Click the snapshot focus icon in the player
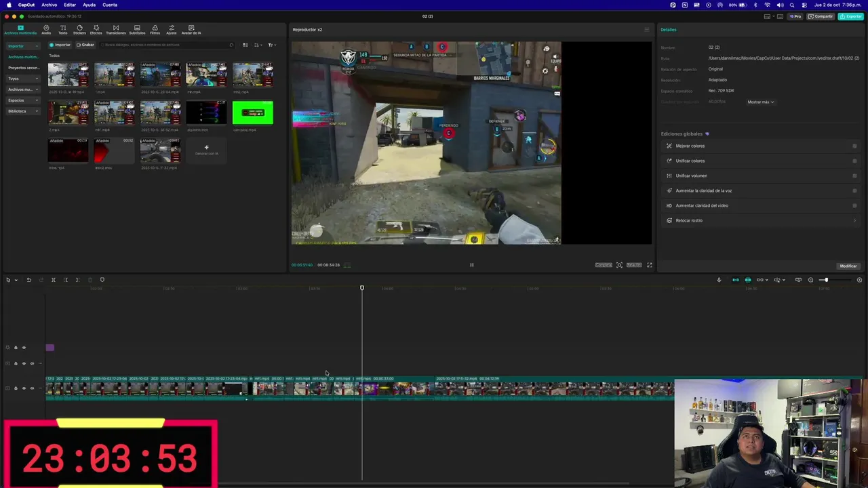Viewport: 868px width, 488px height. pyautogui.click(x=619, y=265)
